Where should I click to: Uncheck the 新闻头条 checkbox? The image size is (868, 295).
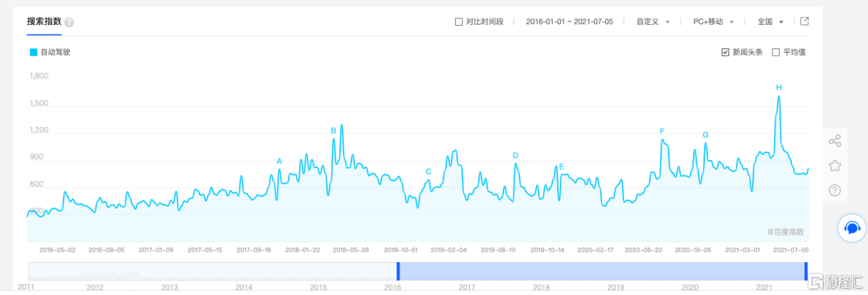(725, 52)
